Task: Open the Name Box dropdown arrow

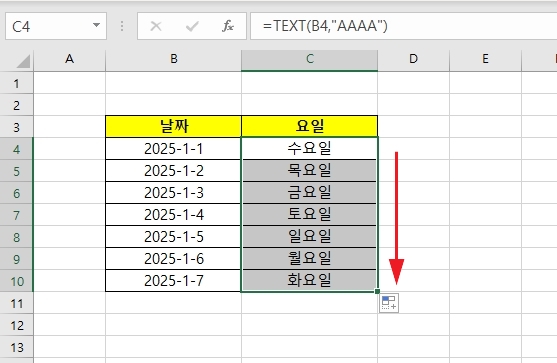Action: tap(96, 26)
